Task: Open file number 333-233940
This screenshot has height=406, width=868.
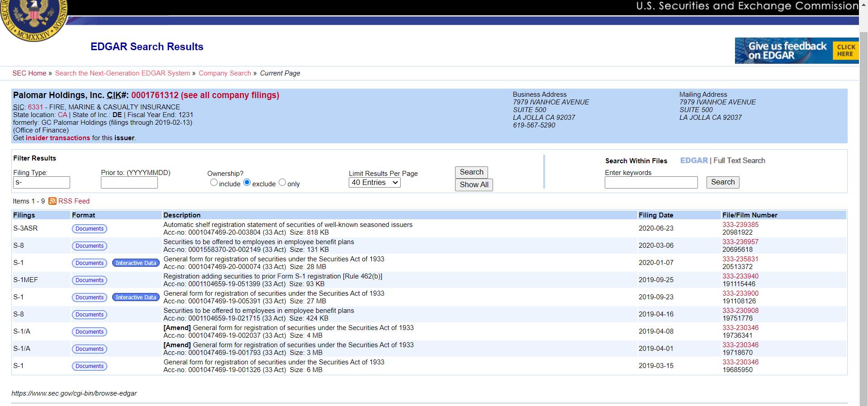Action: [740, 276]
